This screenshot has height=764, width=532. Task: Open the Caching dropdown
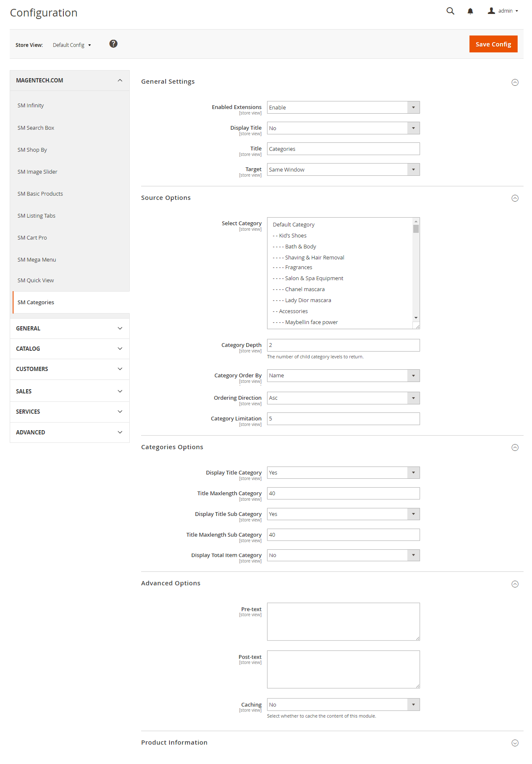click(343, 705)
